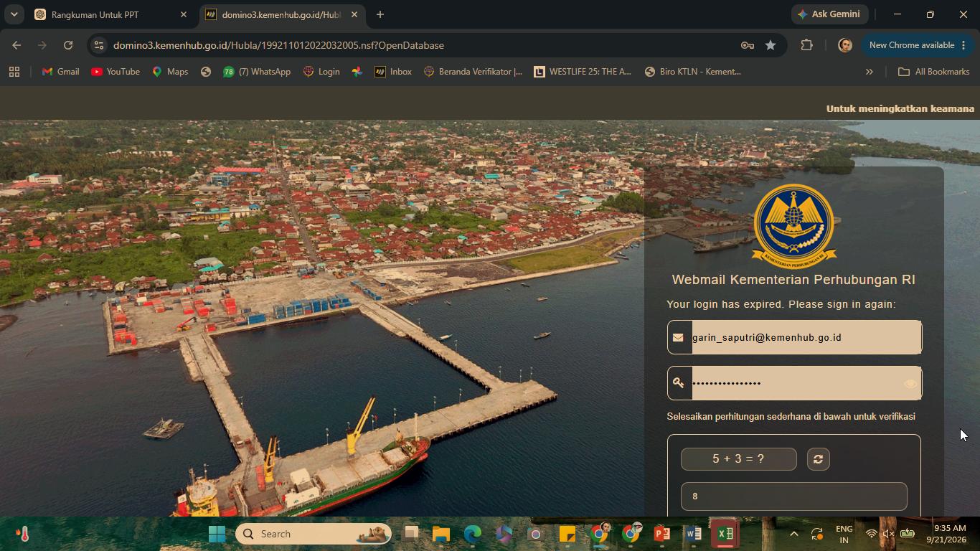This screenshot has width=980, height=551.
Task: Launch Excel from the taskbar
Action: tap(725, 534)
